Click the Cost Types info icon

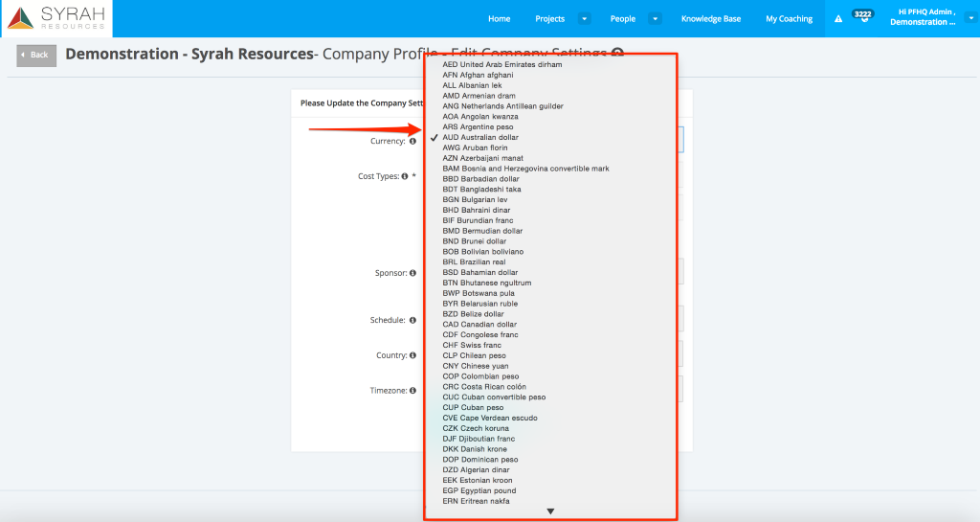click(x=405, y=176)
